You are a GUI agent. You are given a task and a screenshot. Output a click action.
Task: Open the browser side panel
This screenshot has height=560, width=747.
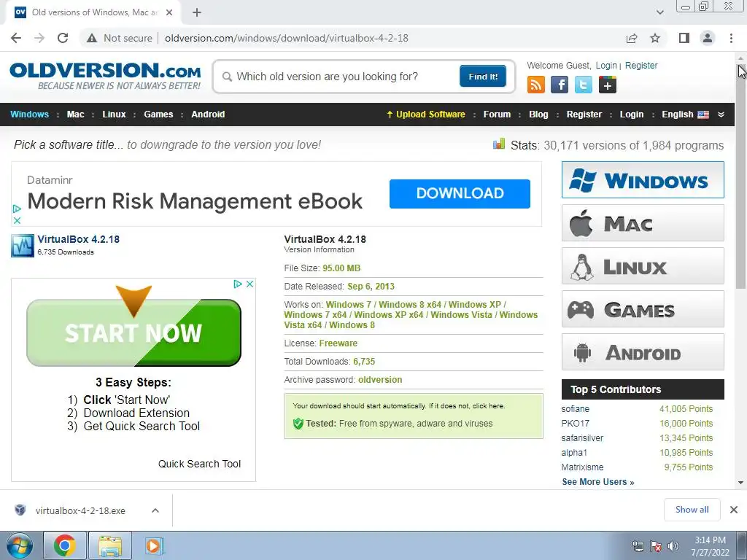click(x=684, y=38)
